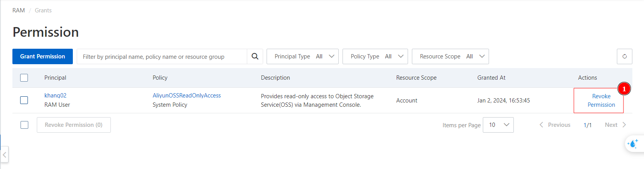This screenshot has height=169, width=644.
Task: Open the floating assistant droplet icon
Action: pos(633,144)
